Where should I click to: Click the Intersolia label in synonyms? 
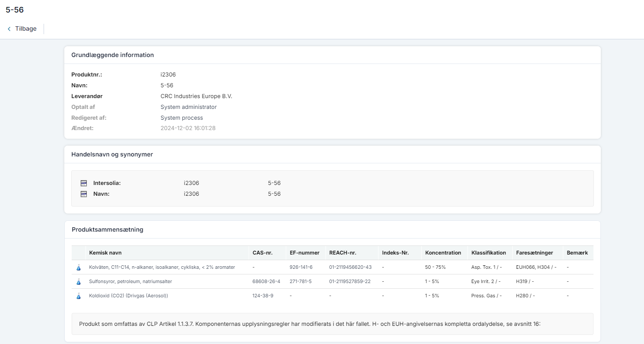click(x=107, y=183)
